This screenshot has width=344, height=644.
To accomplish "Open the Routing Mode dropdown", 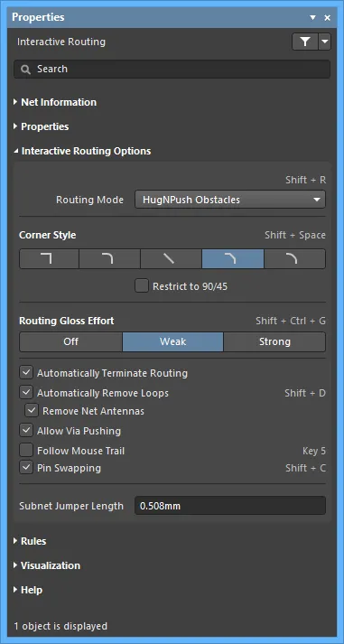I will pyautogui.click(x=230, y=200).
